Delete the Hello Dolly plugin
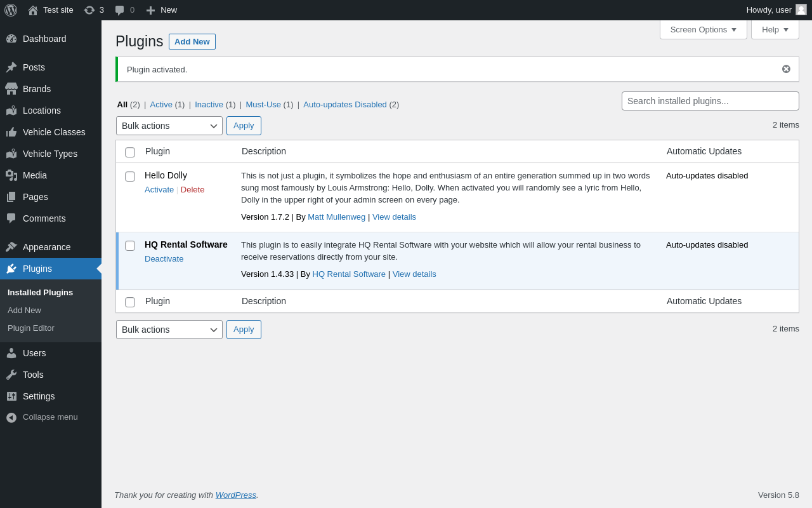 point(193,190)
